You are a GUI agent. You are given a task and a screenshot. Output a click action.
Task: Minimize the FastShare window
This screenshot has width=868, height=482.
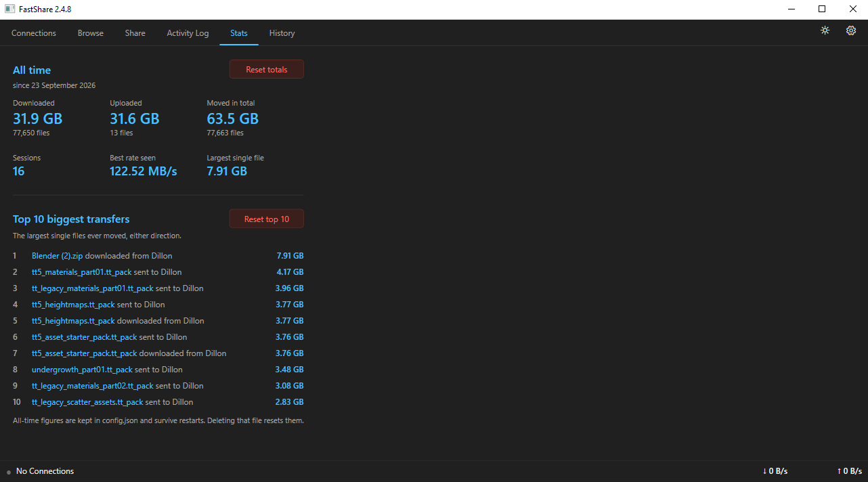click(791, 9)
